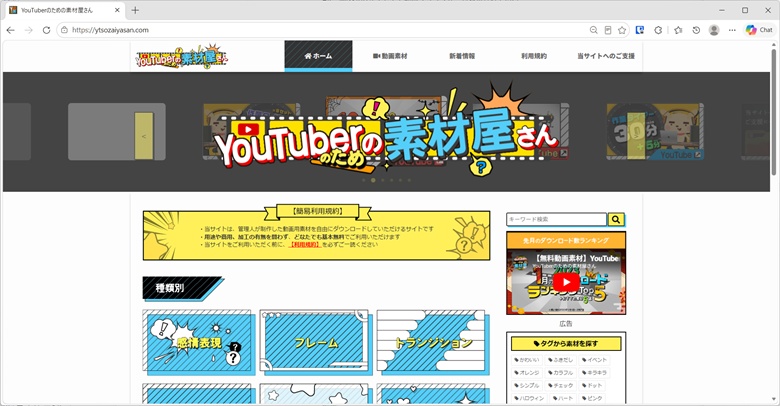The image size is (780, 406).
Task: Open the immersive reader icon in address bar
Action: 608,30
